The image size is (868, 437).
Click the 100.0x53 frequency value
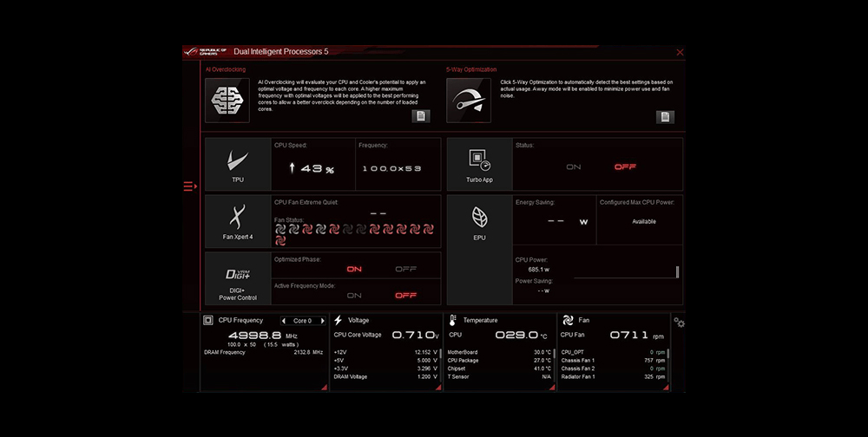tap(392, 169)
